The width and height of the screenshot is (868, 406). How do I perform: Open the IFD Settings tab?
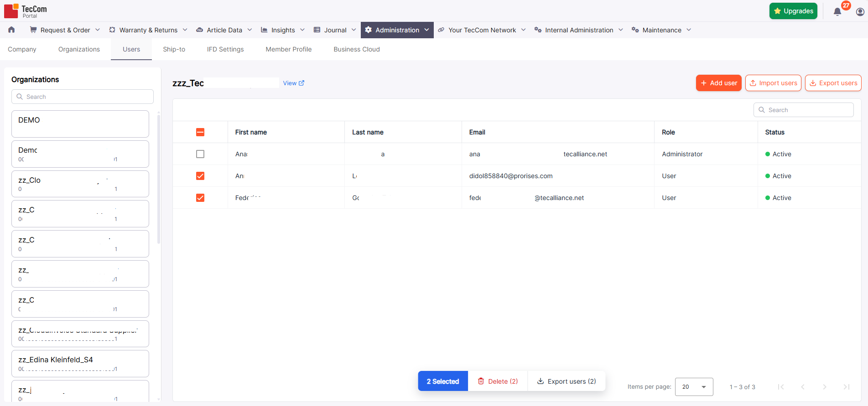pyautogui.click(x=225, y=49)
